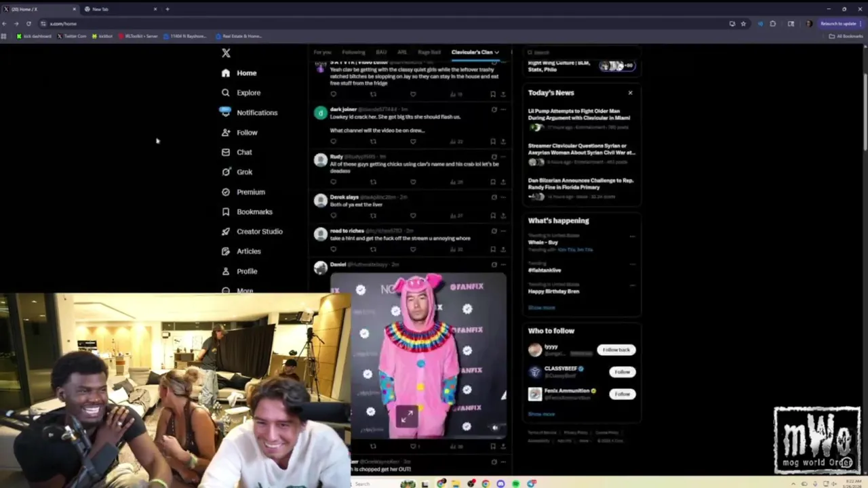Bookmark Rudy's post
The image size is (868, 488).
[493, 182]
